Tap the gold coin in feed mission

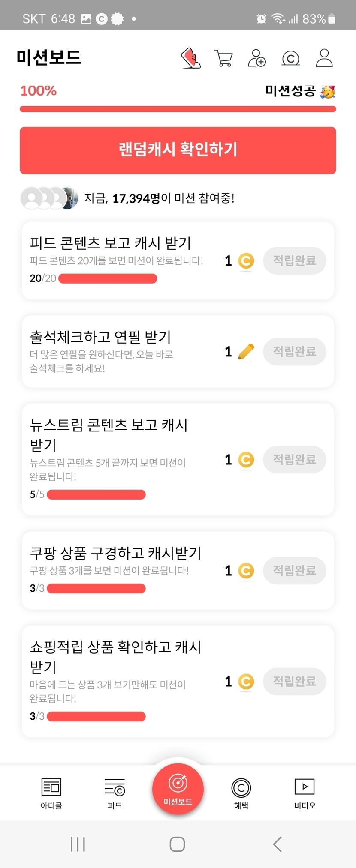246,261
